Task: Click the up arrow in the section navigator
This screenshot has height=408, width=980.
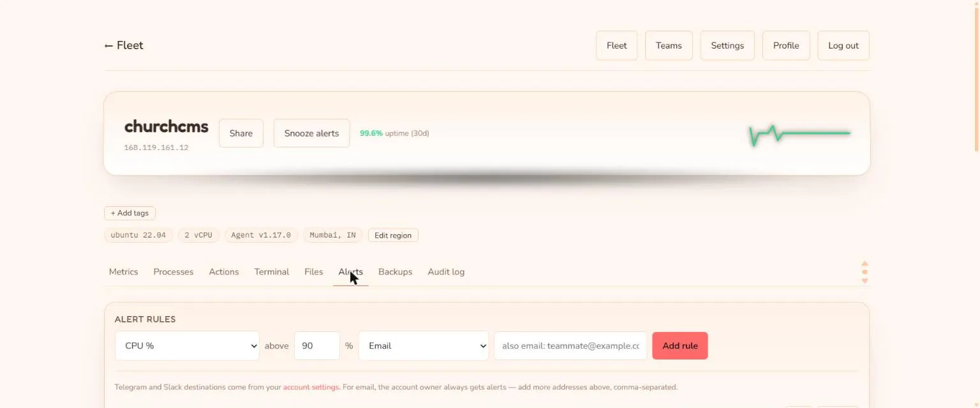Action: pyautogui.click(x=865, y=264)
